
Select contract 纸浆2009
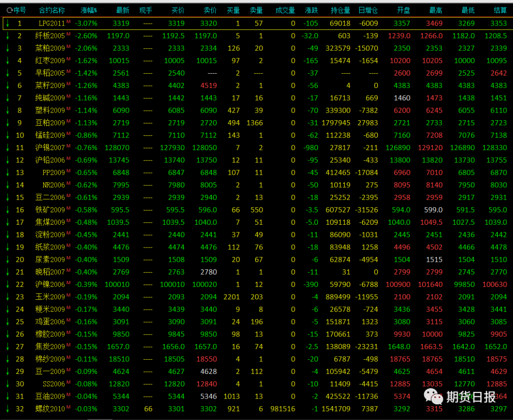tap(50, 247)
